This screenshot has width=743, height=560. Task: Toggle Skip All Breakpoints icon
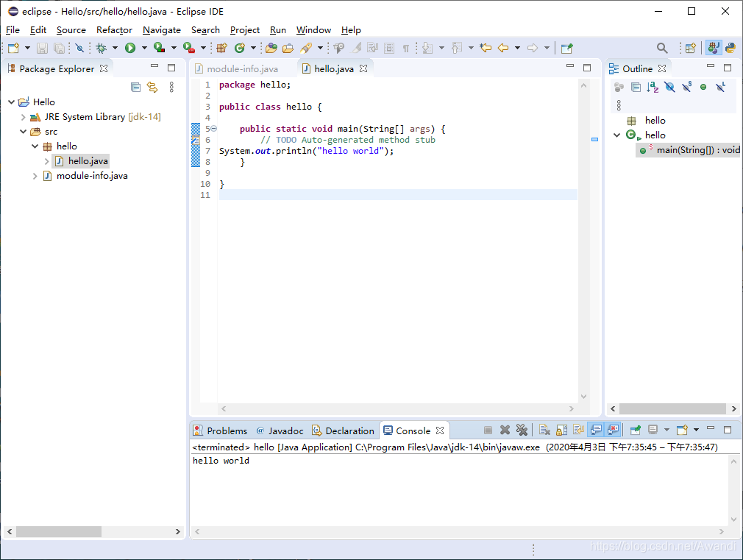(x=79, y=48)
